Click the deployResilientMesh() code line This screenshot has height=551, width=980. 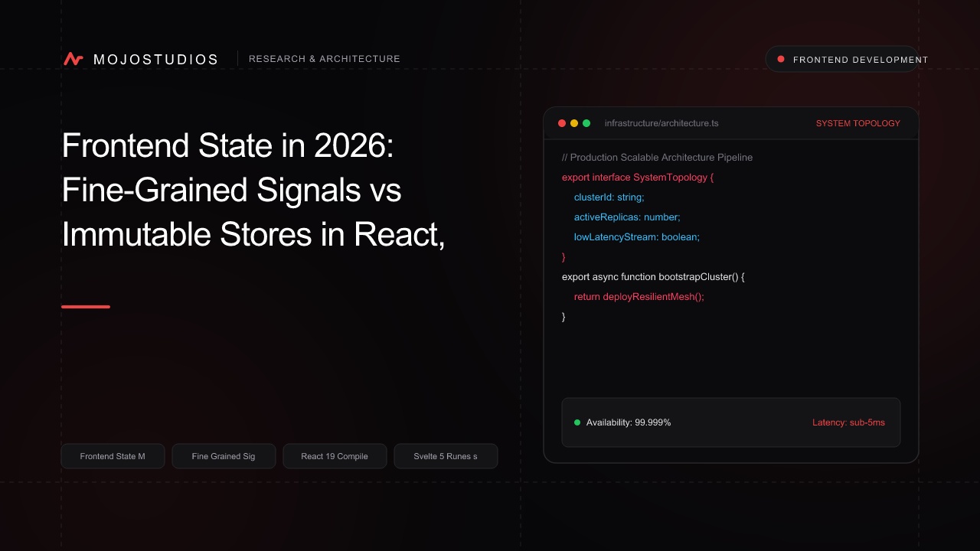click(x=639, y=296)
